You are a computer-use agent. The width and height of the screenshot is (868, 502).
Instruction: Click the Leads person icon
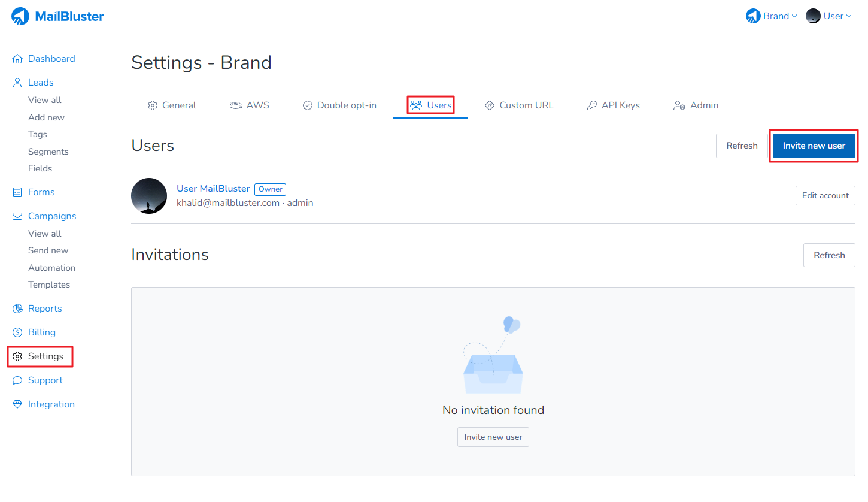(x=17, y=83)
